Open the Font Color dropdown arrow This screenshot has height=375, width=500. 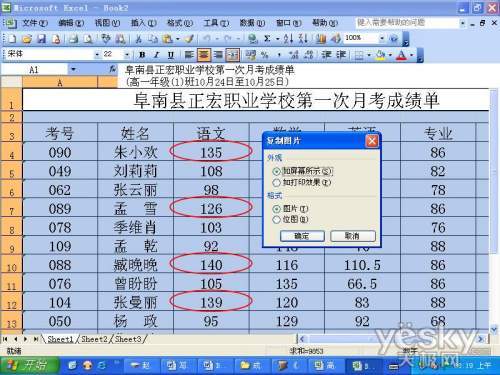tap(412, 55)
